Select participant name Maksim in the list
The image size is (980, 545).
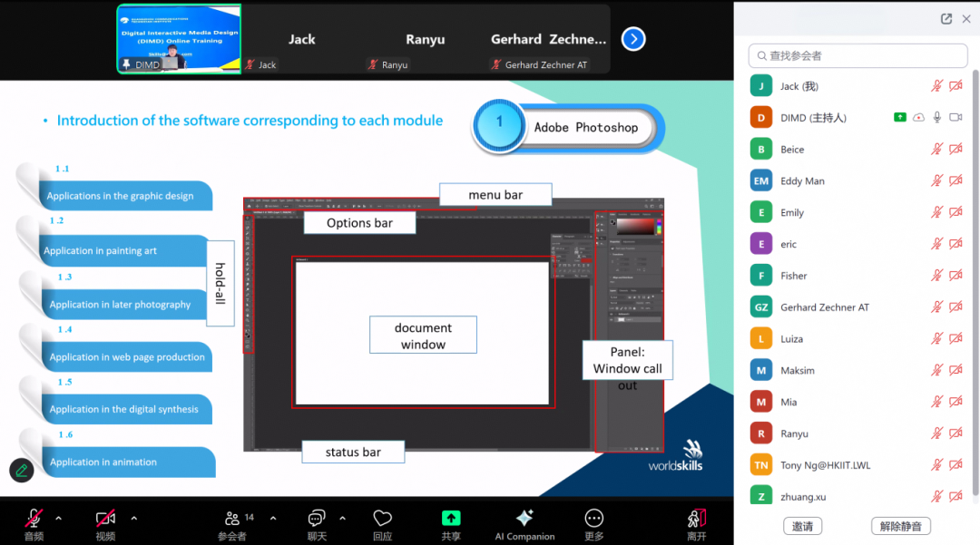[798, 370]
